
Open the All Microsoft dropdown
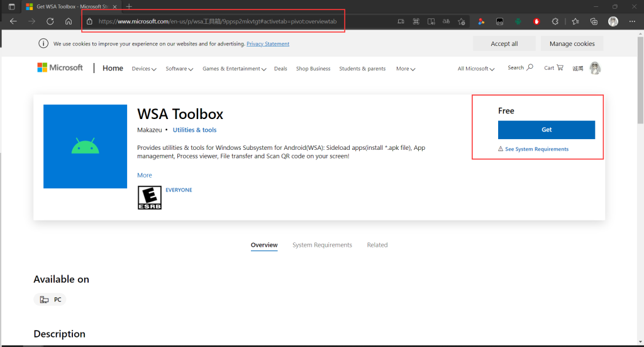(x=476, y=69)
